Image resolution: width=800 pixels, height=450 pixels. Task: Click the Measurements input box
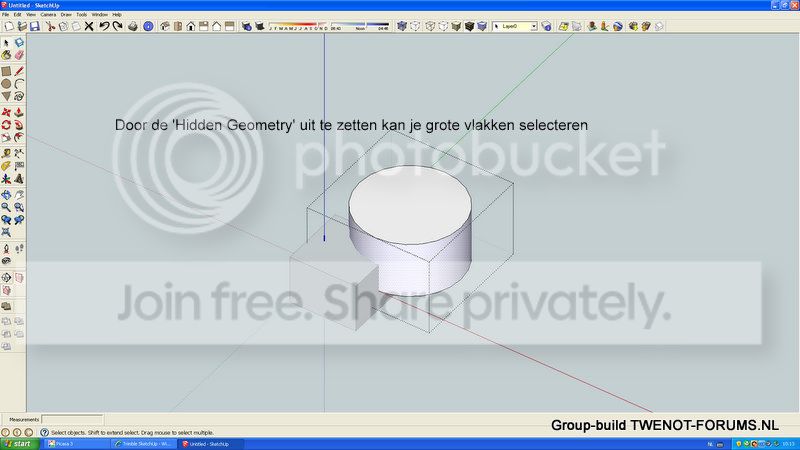point(72,419)
